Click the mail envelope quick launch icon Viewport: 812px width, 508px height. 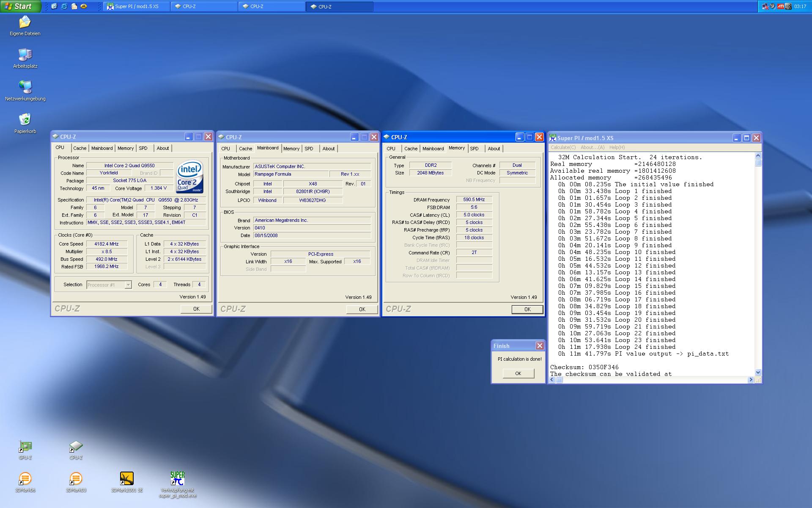click(74, 6)
